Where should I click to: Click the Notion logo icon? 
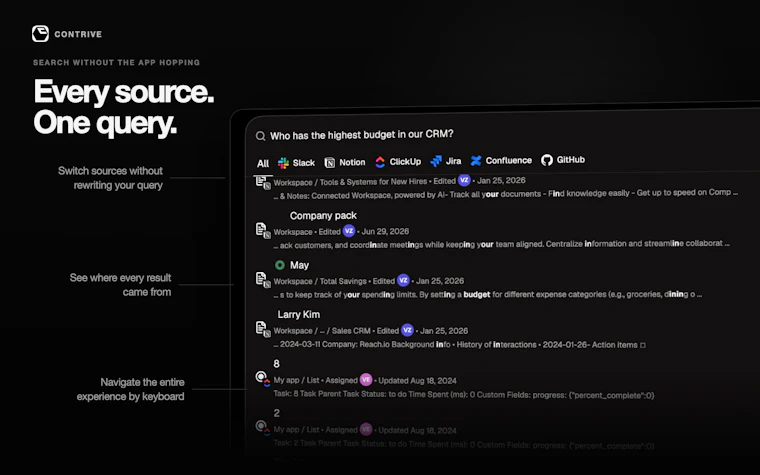[x=330, y=162]
